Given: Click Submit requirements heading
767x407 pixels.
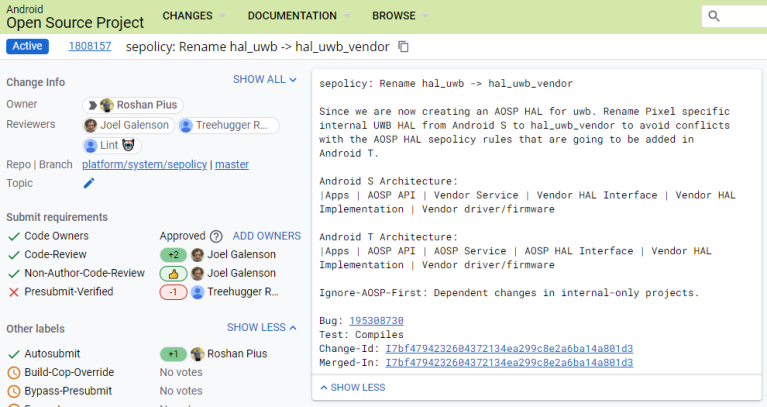Looking at the screenshot, I should tap(57, 217).
